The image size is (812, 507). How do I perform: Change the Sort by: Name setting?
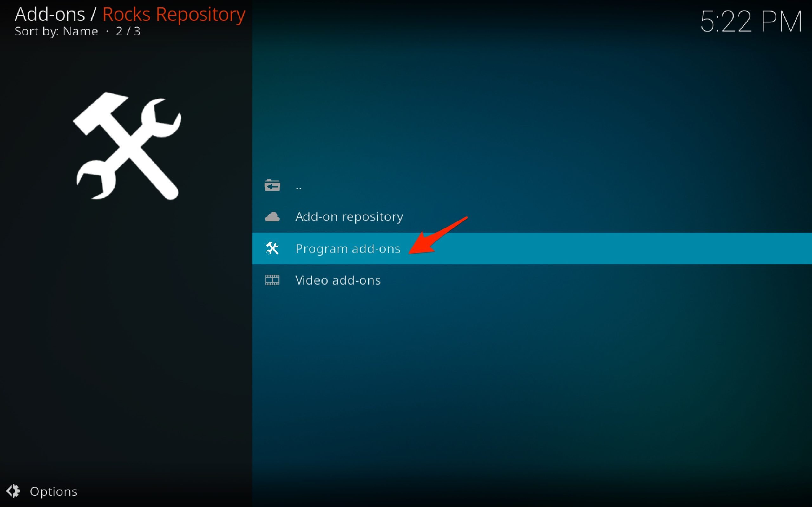[56, 31]
